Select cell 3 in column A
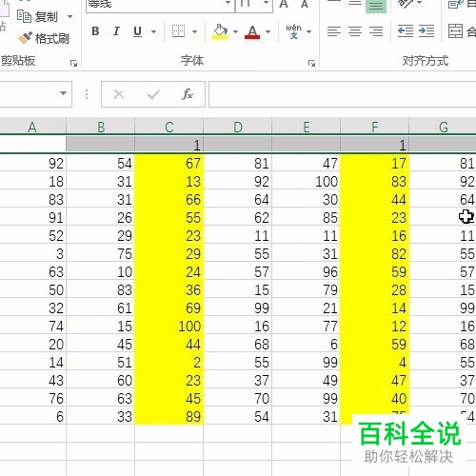476x476 pixels. (32, 254)
